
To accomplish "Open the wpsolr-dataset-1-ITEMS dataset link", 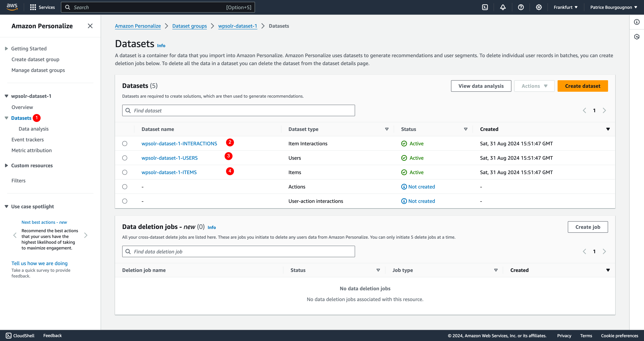I will pos(169,172).
